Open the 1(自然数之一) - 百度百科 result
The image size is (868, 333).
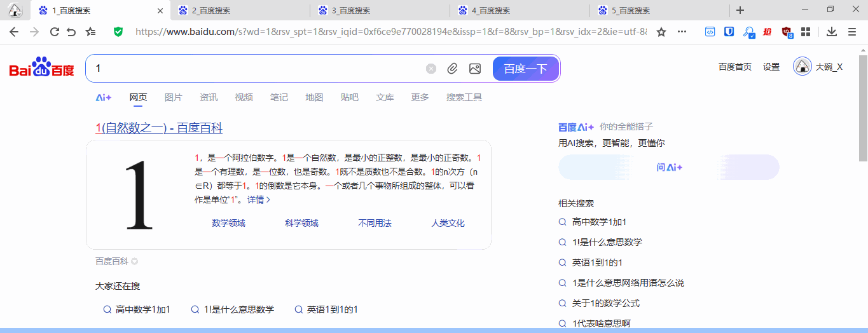point(159,128)
